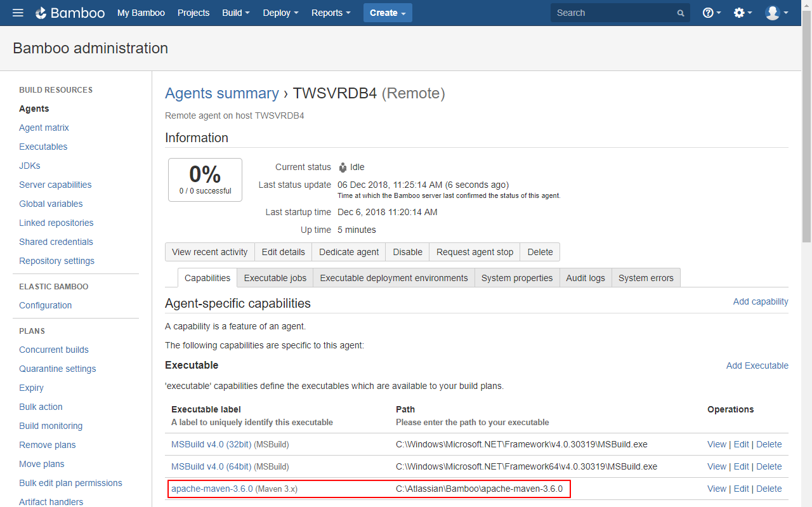Select Agents in the sidebar
812x507 pixels.
point(34,109)
